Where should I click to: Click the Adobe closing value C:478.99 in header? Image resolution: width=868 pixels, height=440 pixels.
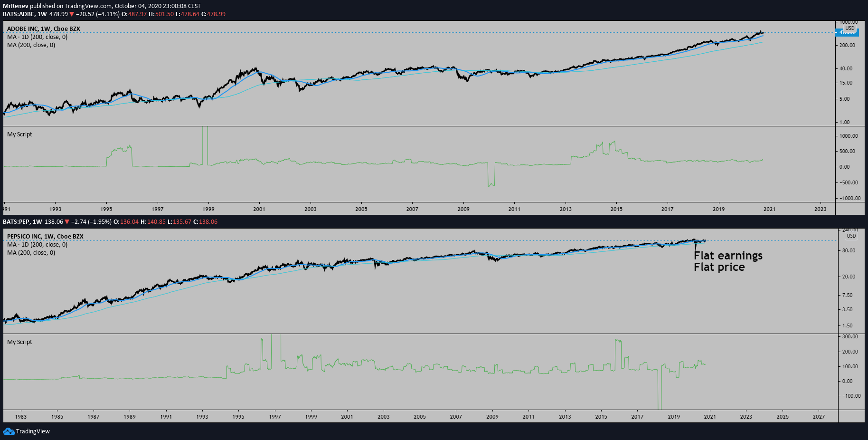[213, 14]
